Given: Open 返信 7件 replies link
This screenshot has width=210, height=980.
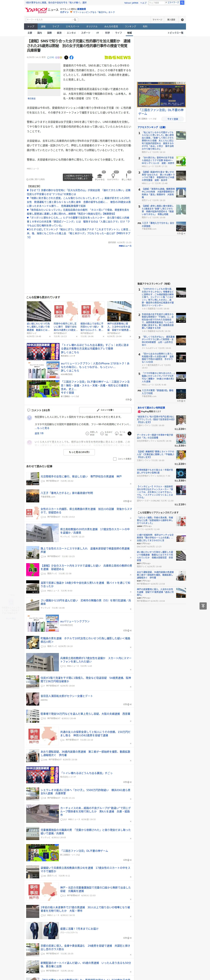Looking at the screenshot, I should 39,433.
